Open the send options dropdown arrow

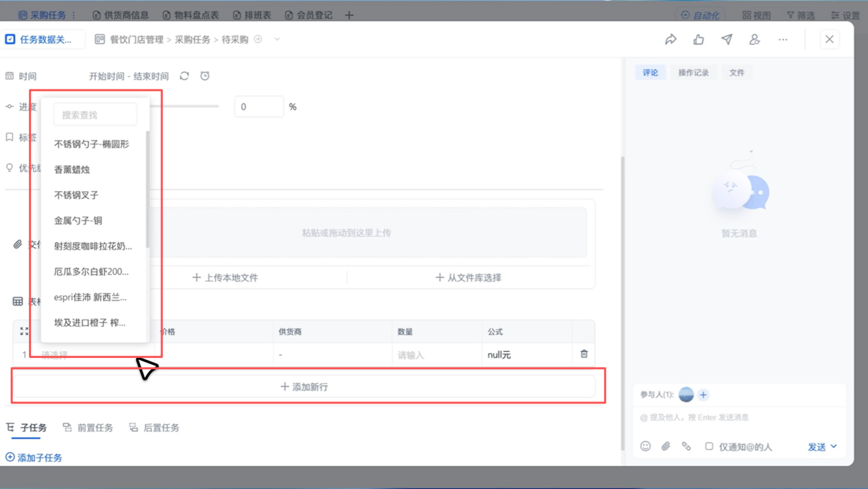834,446
